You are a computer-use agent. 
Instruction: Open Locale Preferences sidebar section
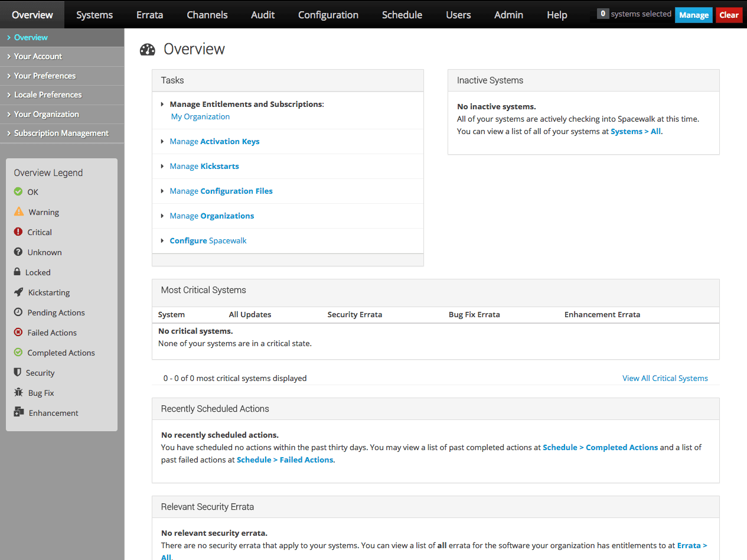click(62, 95)
